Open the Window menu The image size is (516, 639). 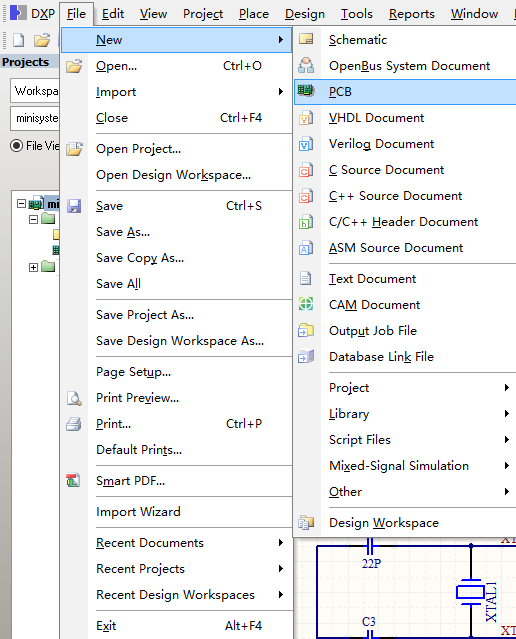coord(474,14)
